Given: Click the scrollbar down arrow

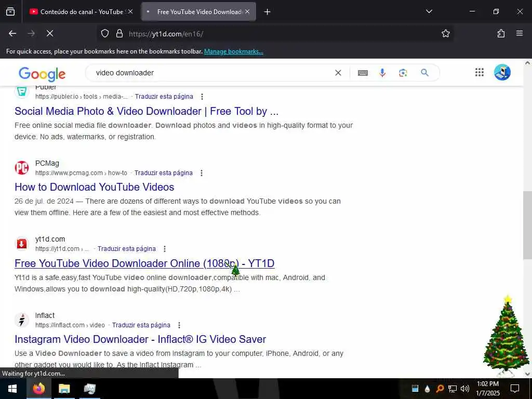Looking at the screenshot, I should 527,374.
